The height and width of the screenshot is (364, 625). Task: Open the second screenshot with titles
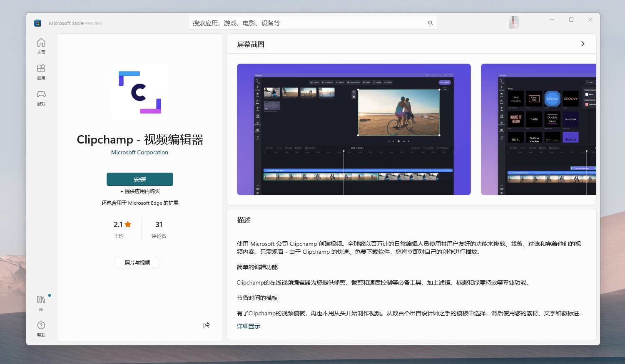point(538,129)
